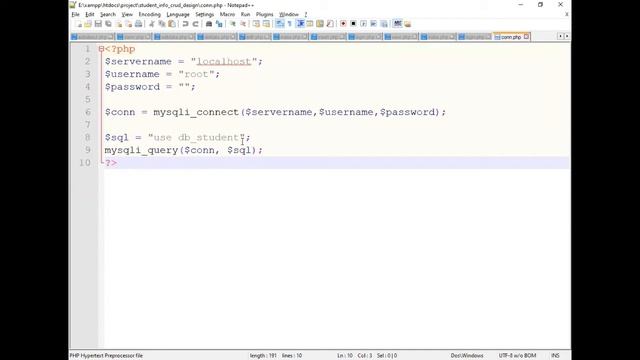Screen dimensions: 640x360
Task: Toggle synchronize vertical scrolling icon
Action: point(256,24)
